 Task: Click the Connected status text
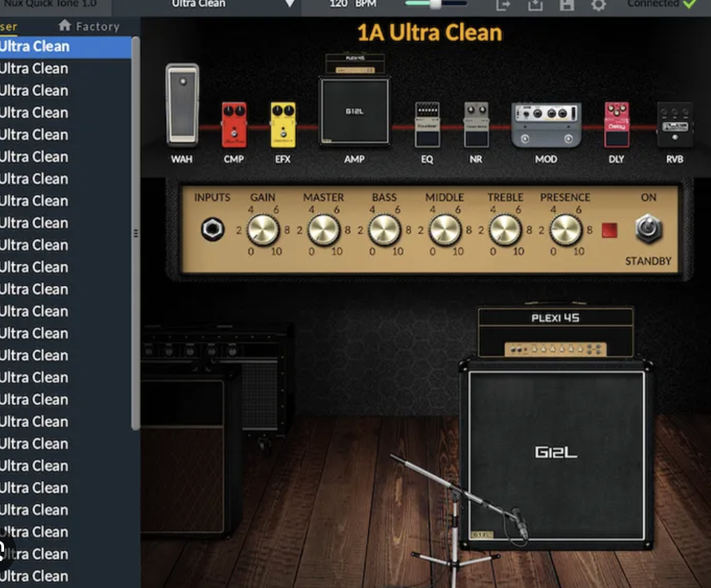(x=653, y=3)
